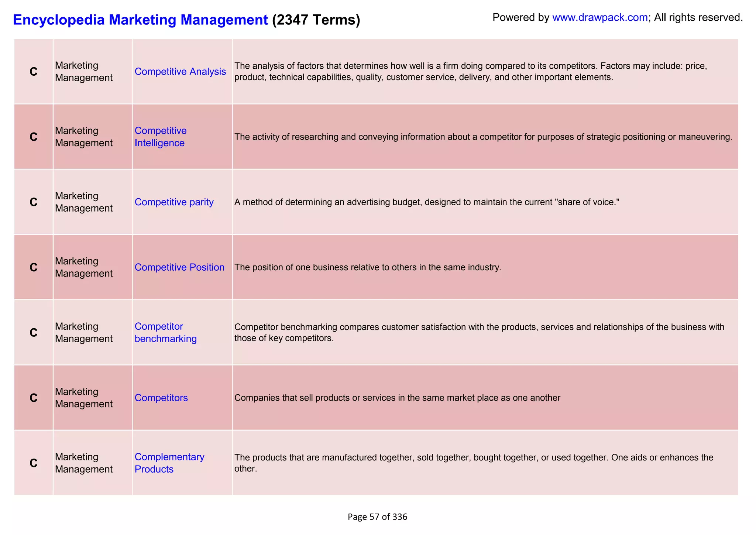Open the Complementary Products term

(169, 463)
